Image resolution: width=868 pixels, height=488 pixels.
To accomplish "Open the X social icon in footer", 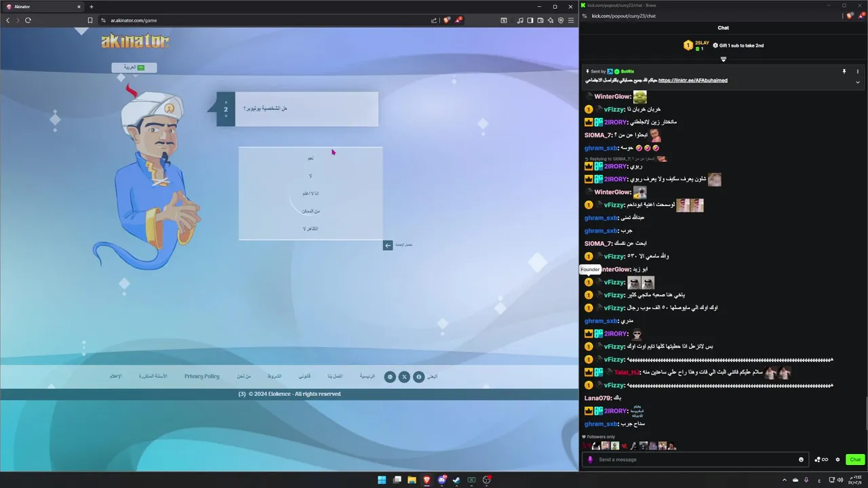I will tap(404, 377).
